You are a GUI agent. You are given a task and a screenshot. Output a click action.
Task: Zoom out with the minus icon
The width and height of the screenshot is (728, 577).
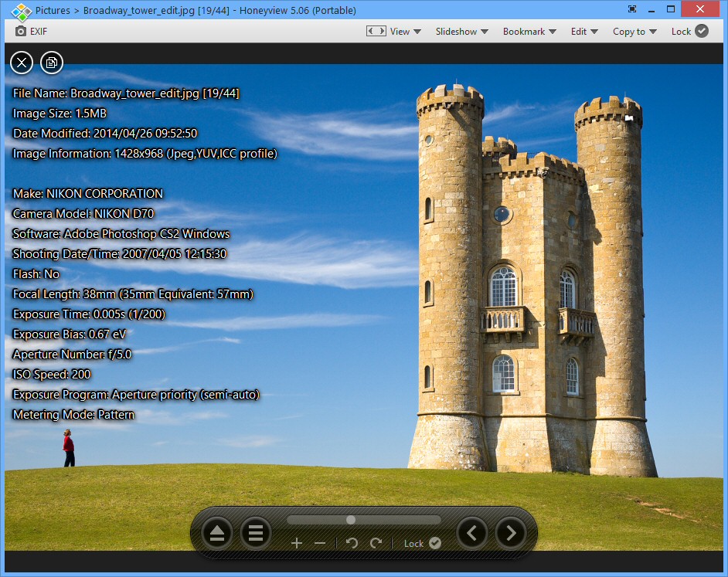(x=320, y=543)
